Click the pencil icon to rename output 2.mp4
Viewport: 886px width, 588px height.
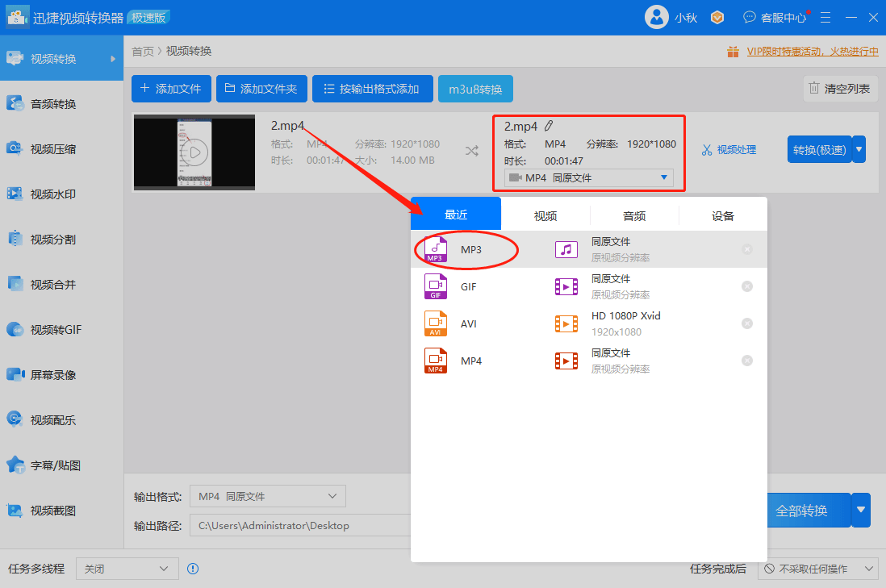(549, 126)
